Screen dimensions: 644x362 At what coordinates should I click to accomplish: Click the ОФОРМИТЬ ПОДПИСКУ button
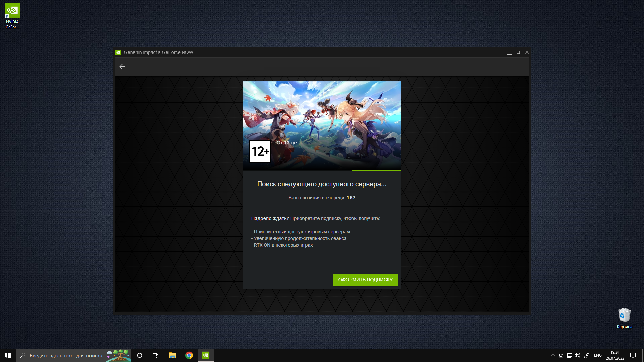point(365,280)
